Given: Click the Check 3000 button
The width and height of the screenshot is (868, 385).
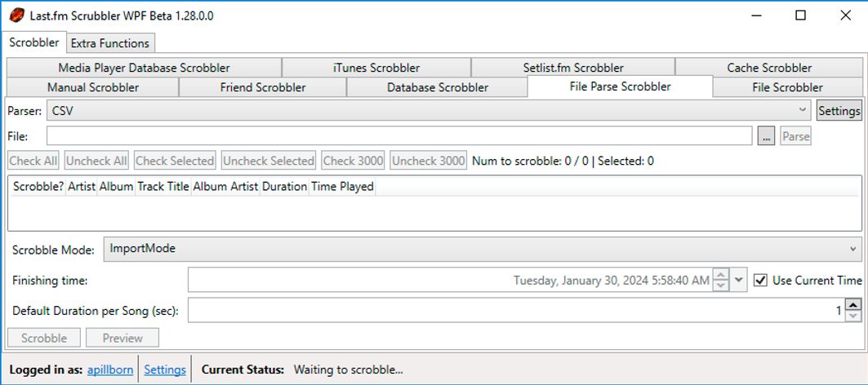Looking at the screenshot, I should (354, 161).
